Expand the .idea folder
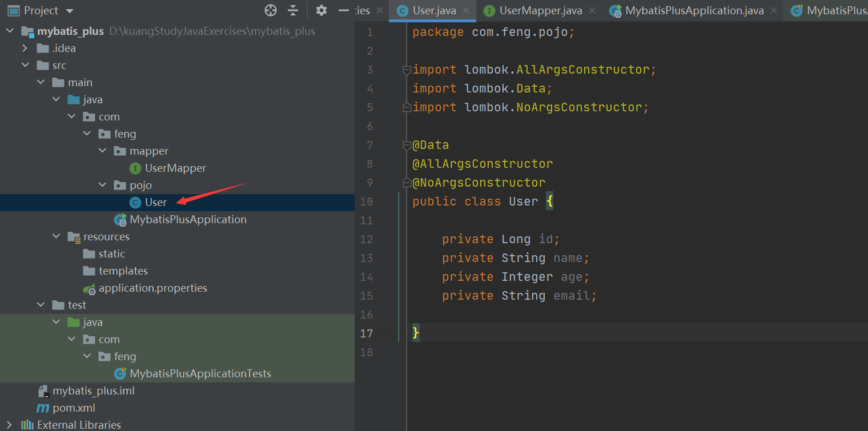 pyautogui.click(x=25, y=48)
